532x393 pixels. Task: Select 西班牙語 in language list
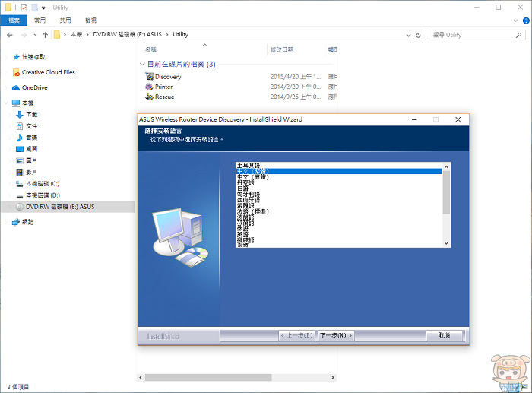point(249,200)
